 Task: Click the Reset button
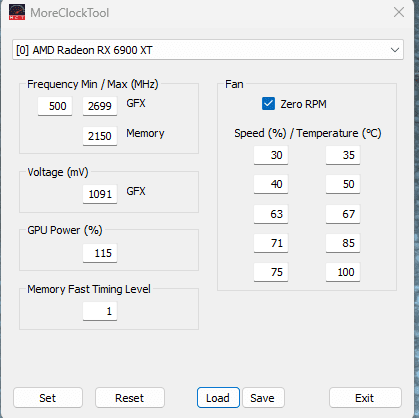tap(130, 398)
